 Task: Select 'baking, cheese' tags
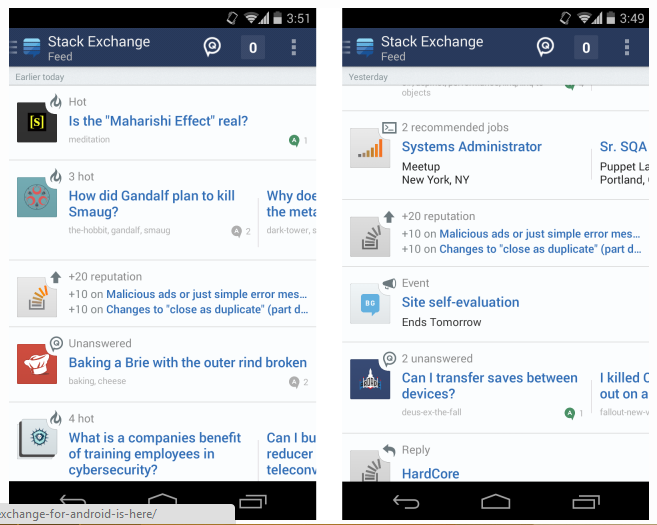click(x=97, y=381)
